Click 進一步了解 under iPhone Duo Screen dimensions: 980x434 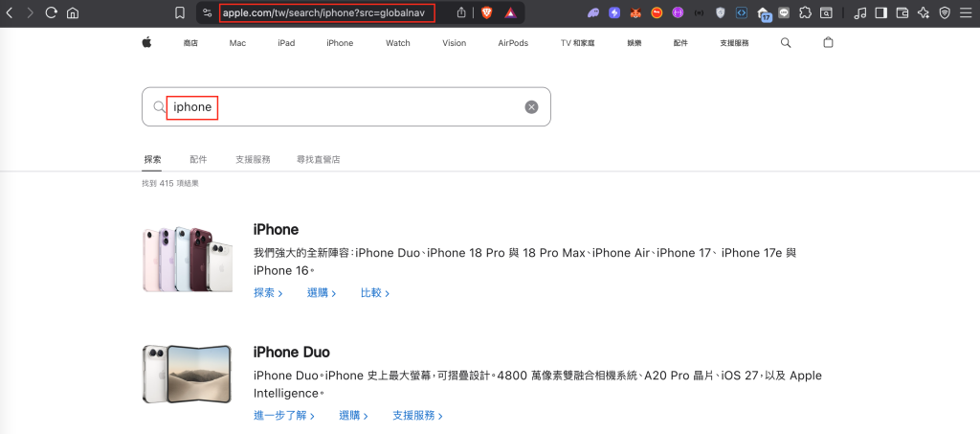[x=283, y=415]
